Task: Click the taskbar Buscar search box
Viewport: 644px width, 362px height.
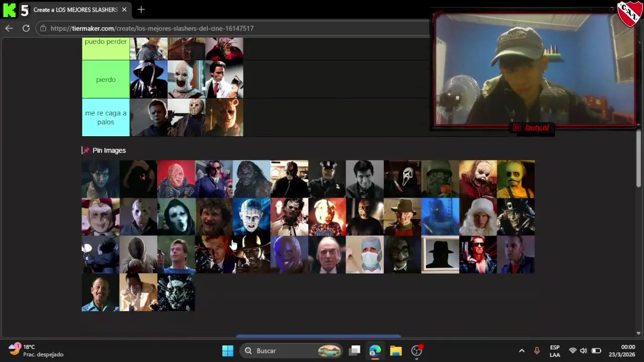Action: coord(291,350)
